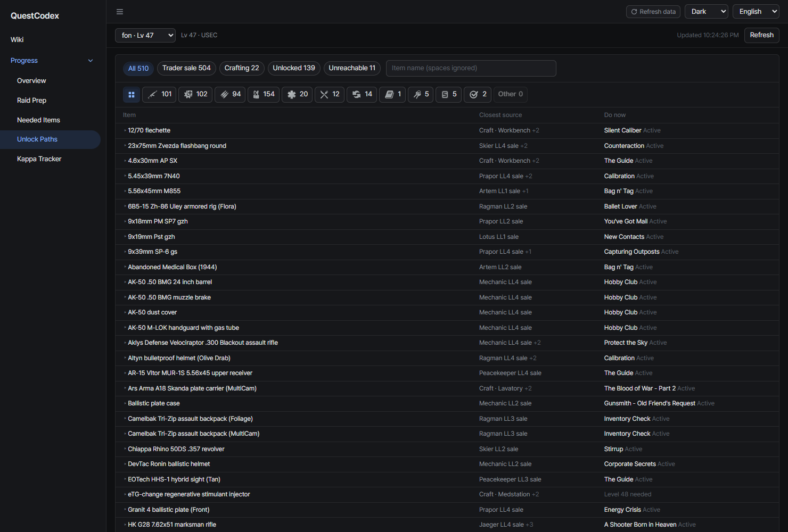Open Wiki in the sidebar
The image size is (788, 532).
tap(17, 39)
